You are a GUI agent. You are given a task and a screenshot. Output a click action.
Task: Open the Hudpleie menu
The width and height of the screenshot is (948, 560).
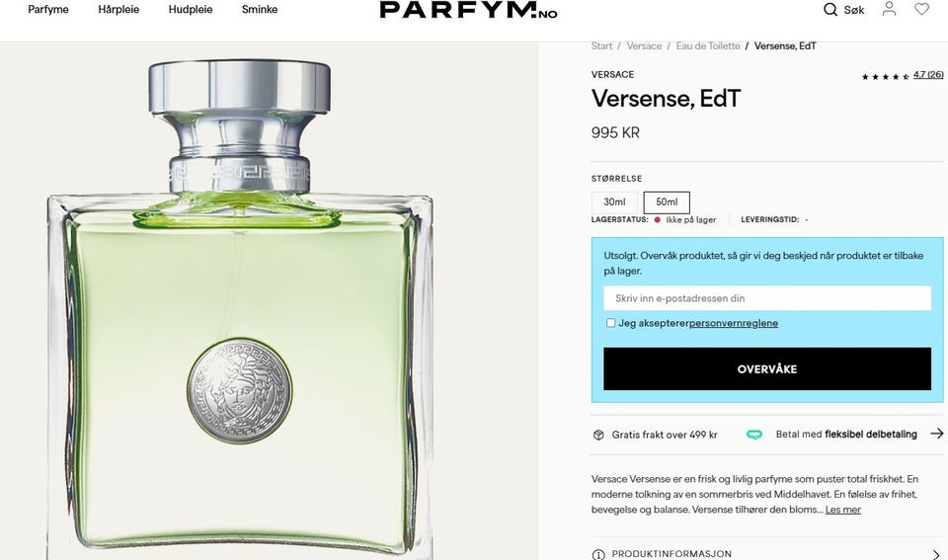[x=191, y=10]
